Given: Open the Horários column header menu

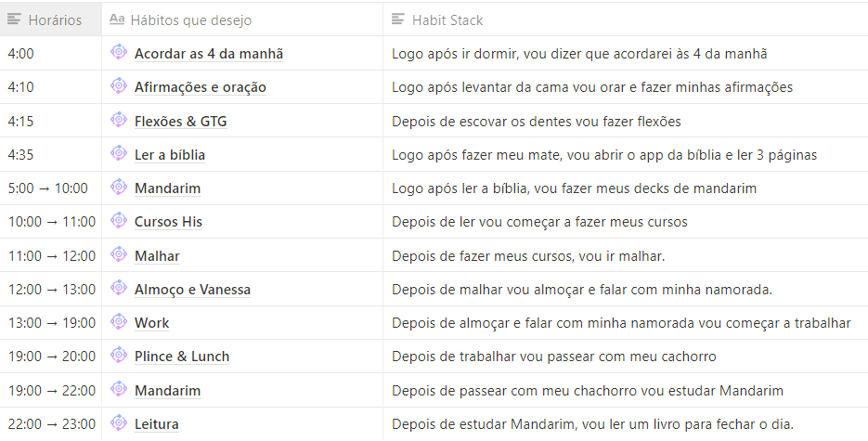Looking at the screenshot, I should (x=51, y=19).
